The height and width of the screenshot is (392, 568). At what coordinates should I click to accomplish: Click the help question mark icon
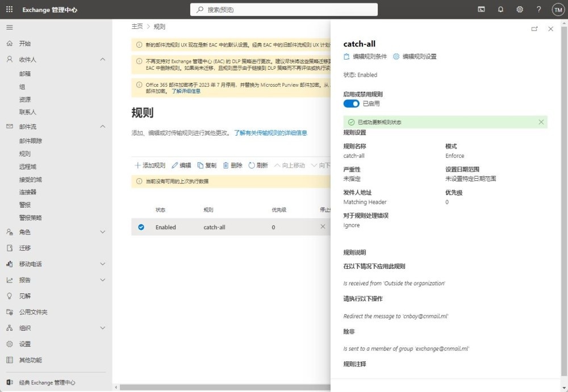[539, 10]
